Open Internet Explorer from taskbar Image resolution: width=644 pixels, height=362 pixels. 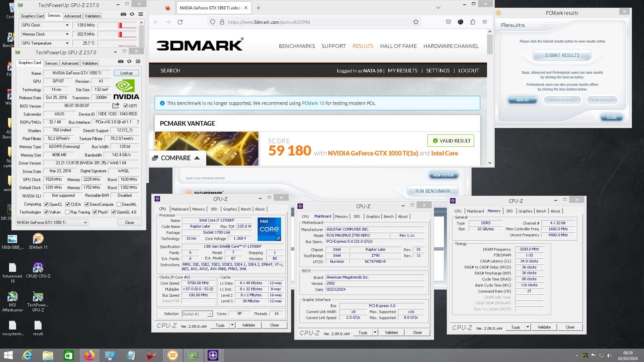pos(27,355)
